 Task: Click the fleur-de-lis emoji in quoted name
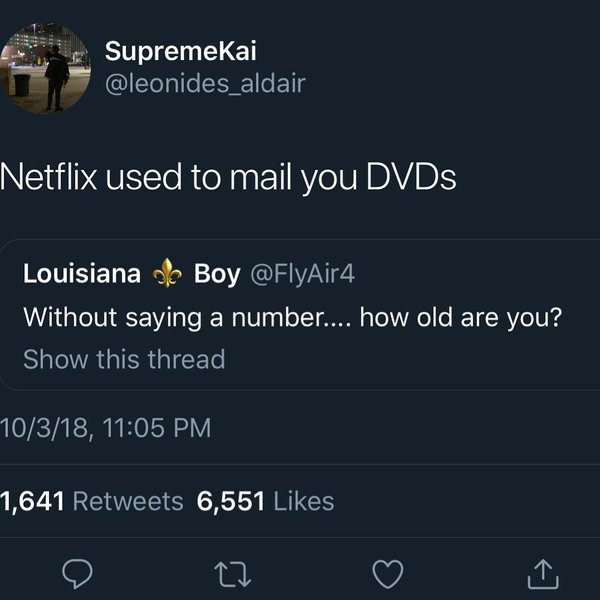click(x=167, y=273)
